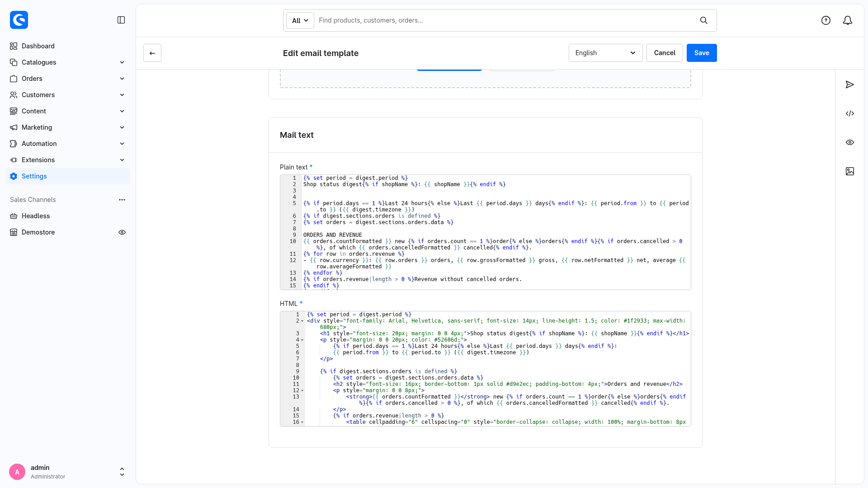The image size is (868, 488).
Task: Open the notifications bell icon
Action: click(x=848, y=20)
